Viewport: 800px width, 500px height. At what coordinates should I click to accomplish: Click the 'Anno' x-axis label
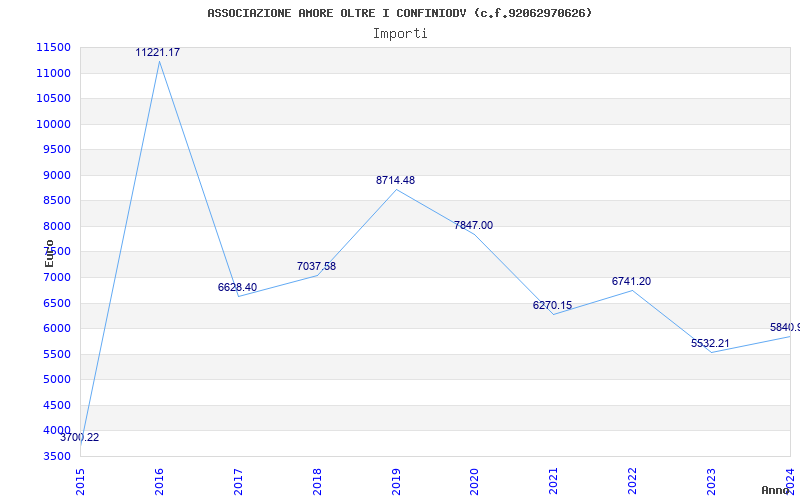coord(775,490)
